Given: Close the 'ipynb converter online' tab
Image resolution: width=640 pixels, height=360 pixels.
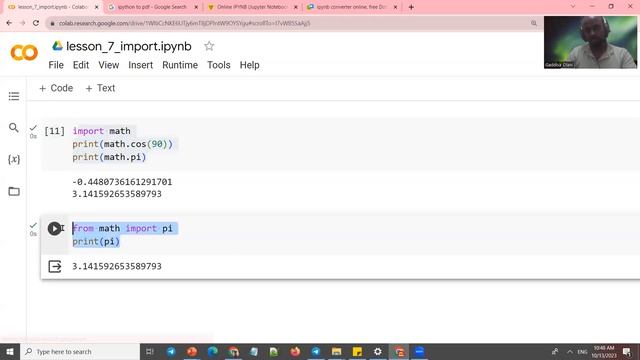Looking at the screenshot, I should click(395, 7).
